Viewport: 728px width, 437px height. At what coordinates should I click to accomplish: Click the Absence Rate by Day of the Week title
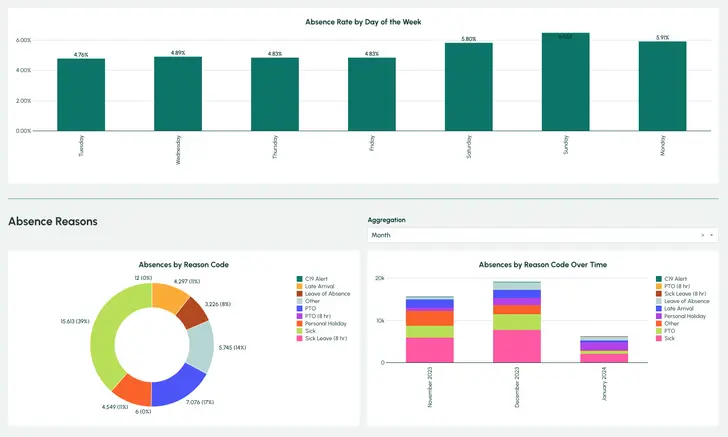pyautogui.click(x=363, y=22)
